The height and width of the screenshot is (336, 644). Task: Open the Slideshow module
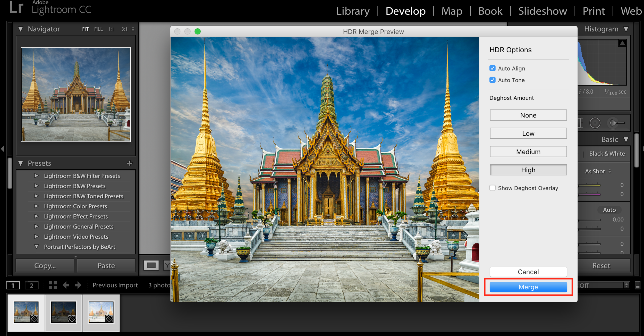(x=543, y=11)
